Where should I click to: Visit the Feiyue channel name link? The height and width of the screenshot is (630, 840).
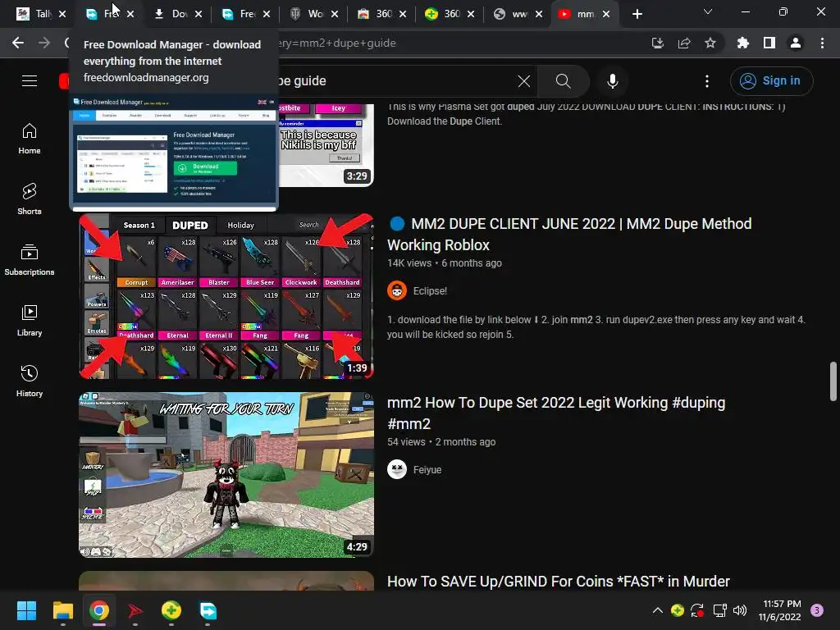[427, 470]
